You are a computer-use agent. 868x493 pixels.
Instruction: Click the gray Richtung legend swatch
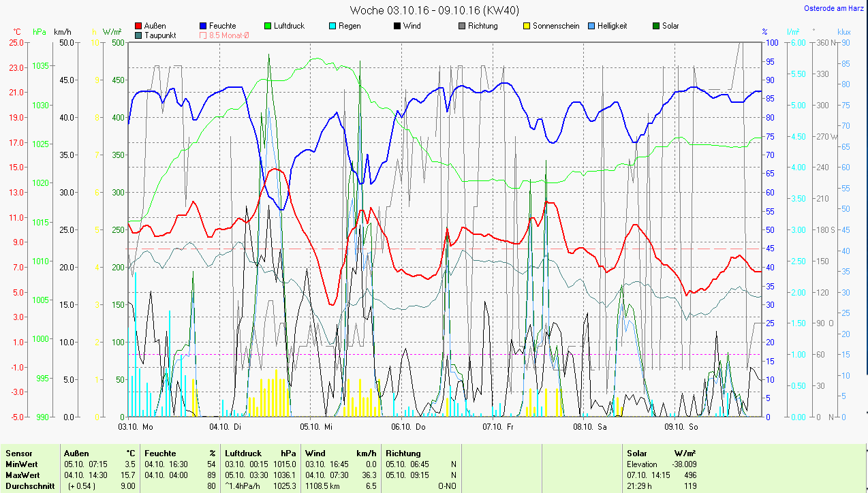coord(462,26)
